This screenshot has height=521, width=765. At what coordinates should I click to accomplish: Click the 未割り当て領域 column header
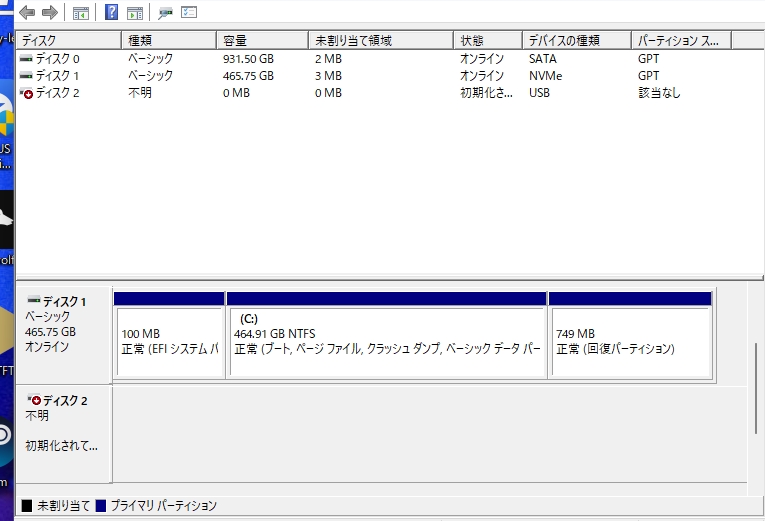pyautogui.click(x=381, y=40)
